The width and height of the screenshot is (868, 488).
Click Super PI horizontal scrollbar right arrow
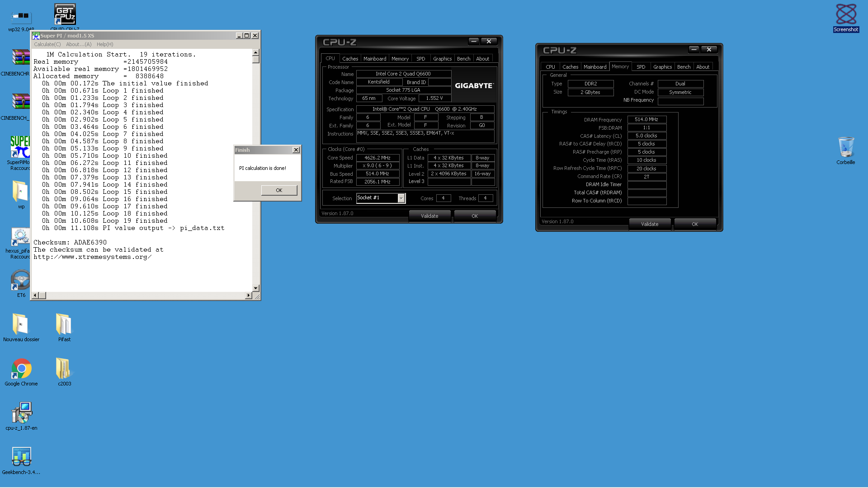point(248,296)
